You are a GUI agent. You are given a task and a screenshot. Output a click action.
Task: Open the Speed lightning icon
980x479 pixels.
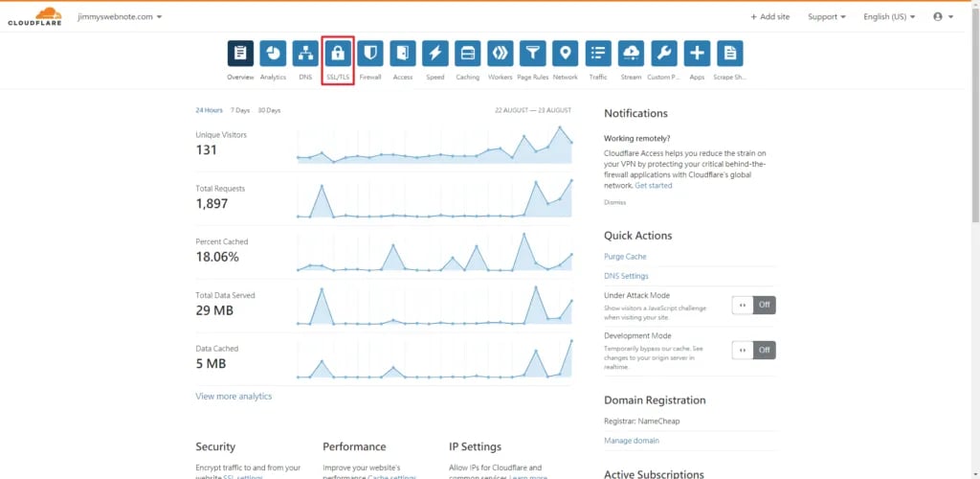(x=435, y=54)
